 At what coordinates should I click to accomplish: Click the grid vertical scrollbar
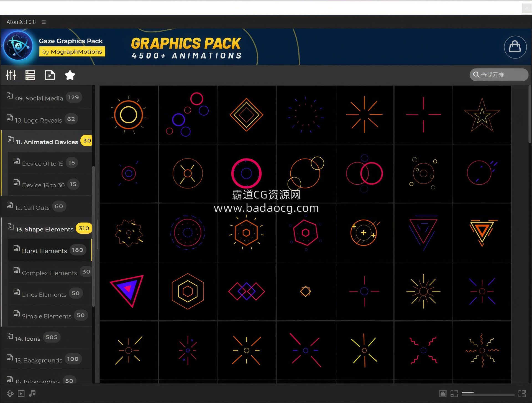530,114
